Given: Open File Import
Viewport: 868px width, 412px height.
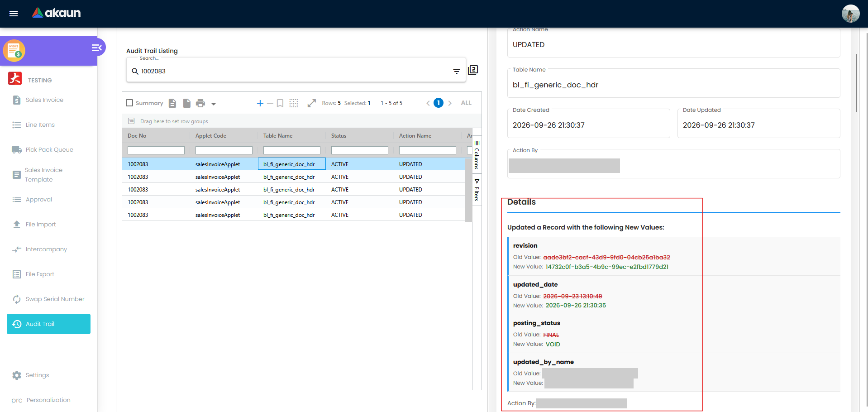Looking at the screenshot, I should (x=41, y=225).
